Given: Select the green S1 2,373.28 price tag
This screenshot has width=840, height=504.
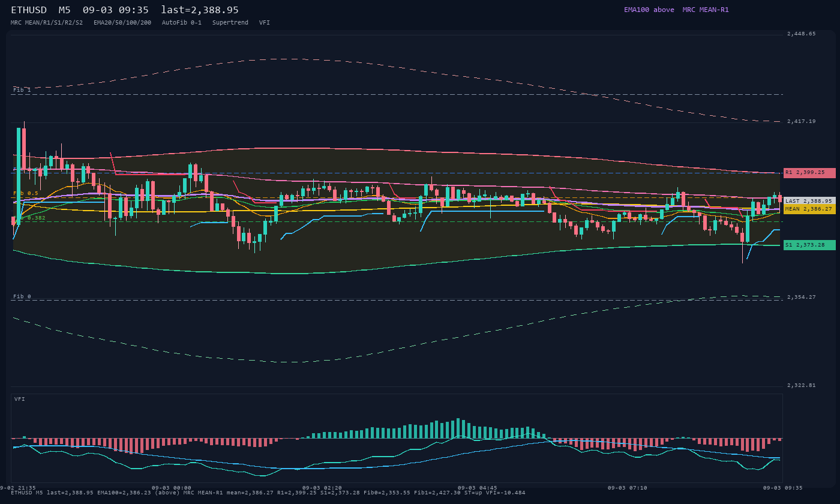Looking at the screenshot, I should click(x=809, y=245).
